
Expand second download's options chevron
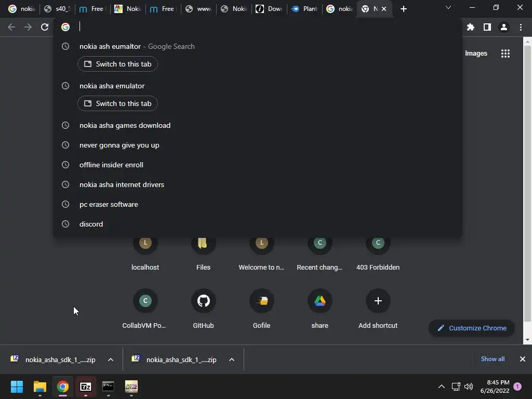(x=232, y=360)
